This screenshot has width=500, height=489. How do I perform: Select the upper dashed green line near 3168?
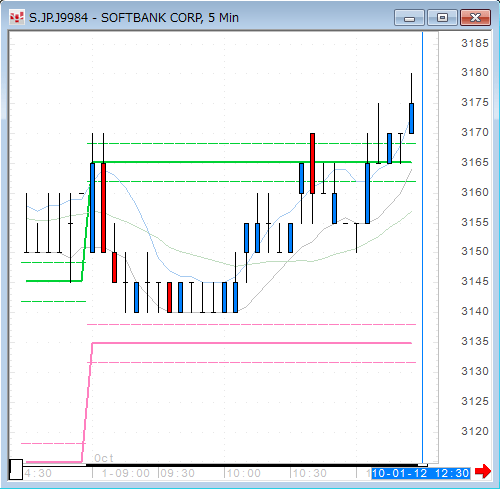tap(252, 143)
